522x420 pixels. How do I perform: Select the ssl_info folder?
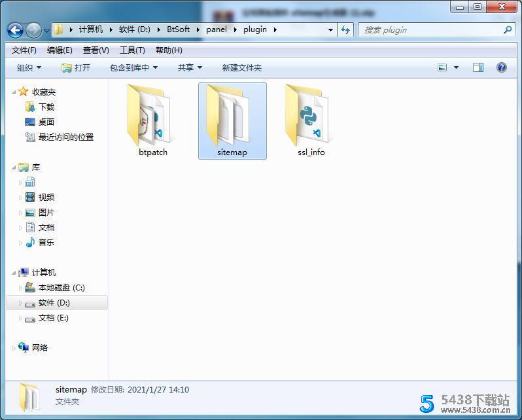click(311, 121)
